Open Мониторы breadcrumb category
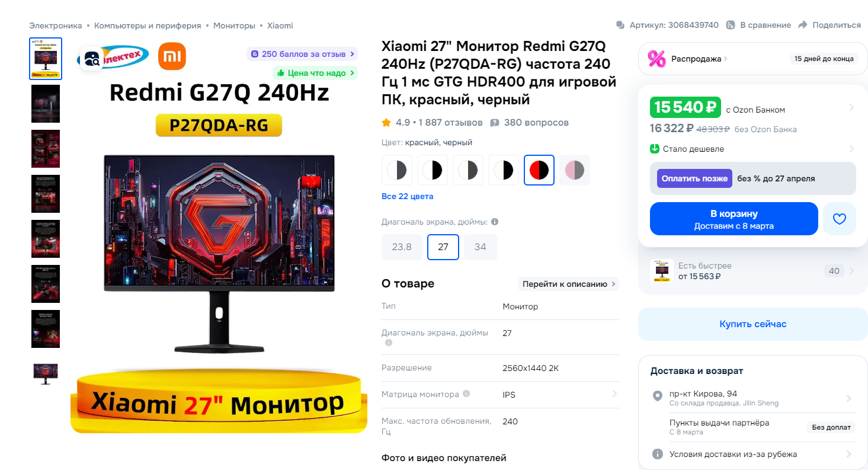 (234, 25)
